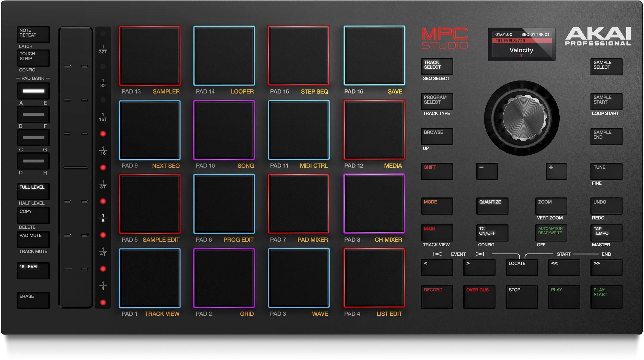Tap PAD 9 labeled NEXT SEQ
Viewport: 644px width, 360px height.
point(150,130)
